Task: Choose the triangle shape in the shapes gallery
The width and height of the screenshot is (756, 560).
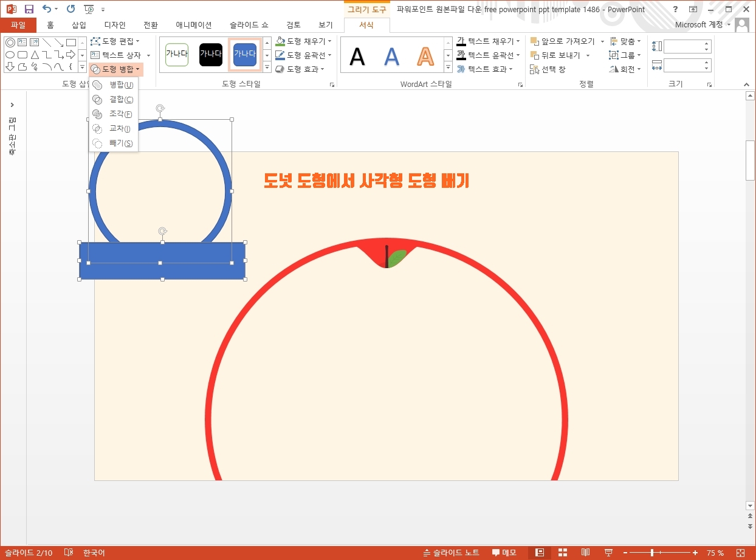Action: click(x=35, y=55)
